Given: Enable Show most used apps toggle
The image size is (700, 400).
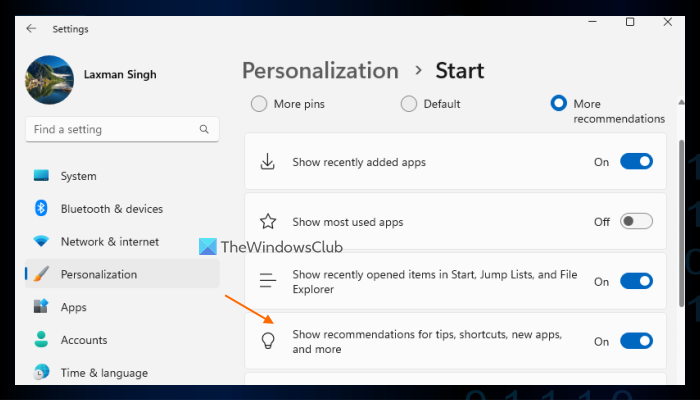Looking at the screenshot, I should click(636, 221).
